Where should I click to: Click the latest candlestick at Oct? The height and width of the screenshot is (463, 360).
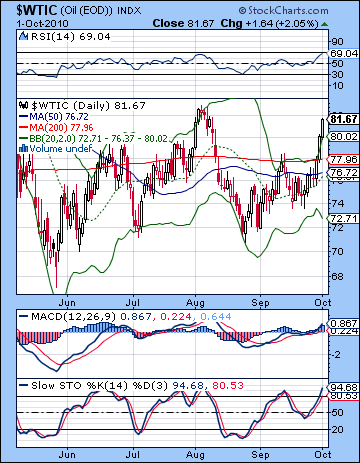coord(322,128)
